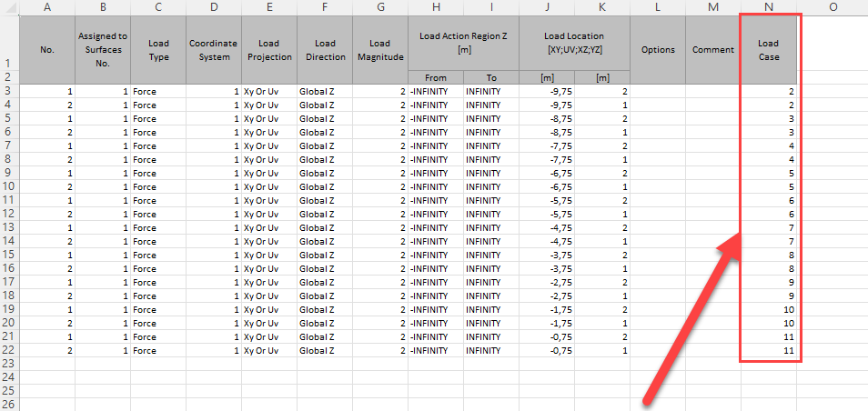Viewport: 868px width, 411px height.
Task: Select row 10 header number
Action: [x=9, y=185]
